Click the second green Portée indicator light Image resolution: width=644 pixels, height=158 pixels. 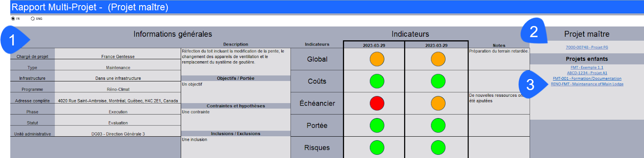(438, 125)
